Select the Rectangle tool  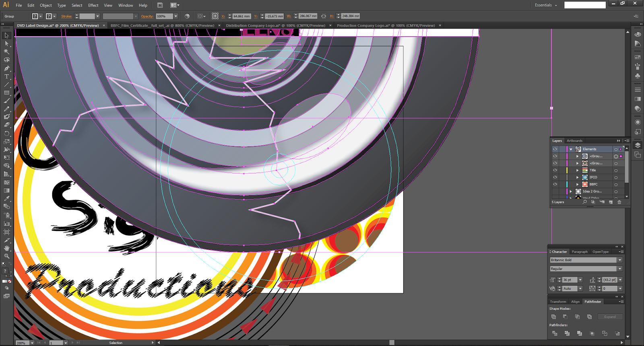point(6,93)
